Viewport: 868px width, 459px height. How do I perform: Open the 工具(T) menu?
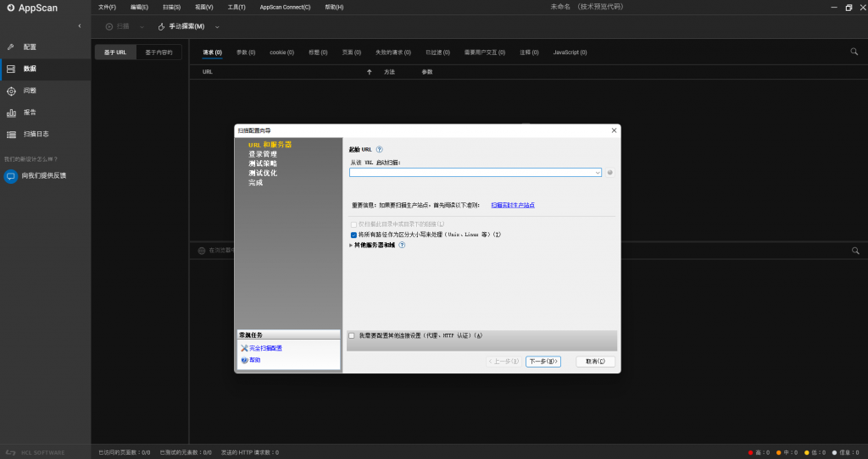(x=236, y=7)
